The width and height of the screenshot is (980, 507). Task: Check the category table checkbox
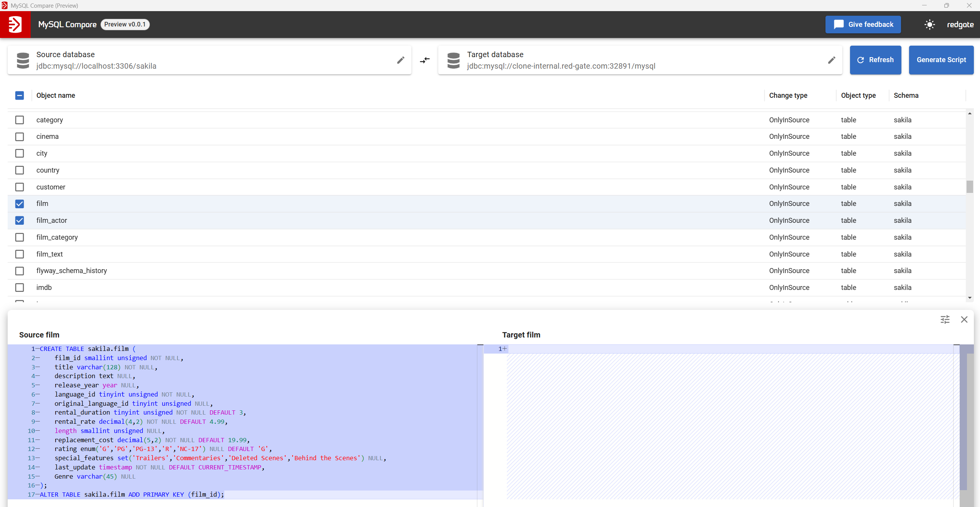pyautogui.click(x=20, y=120)
